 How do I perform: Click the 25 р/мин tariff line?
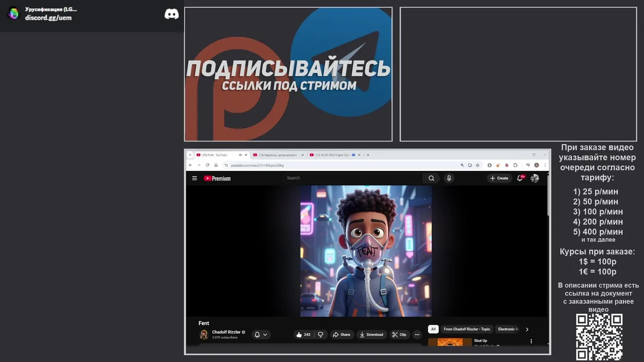(x=596, y=192)
